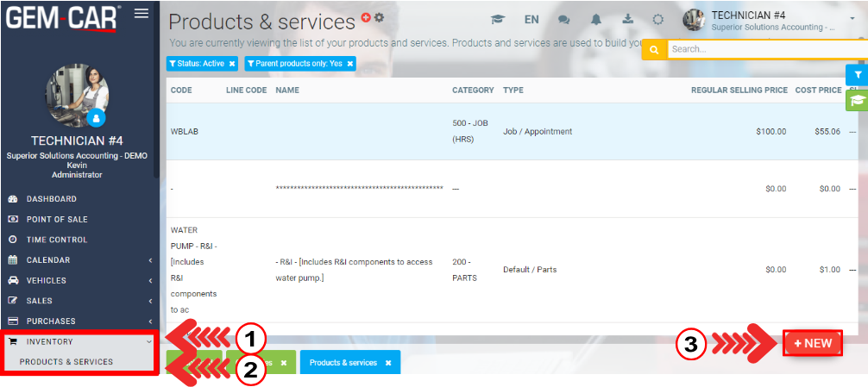
Task: Open settings gear next to page title
Action: 379,17
